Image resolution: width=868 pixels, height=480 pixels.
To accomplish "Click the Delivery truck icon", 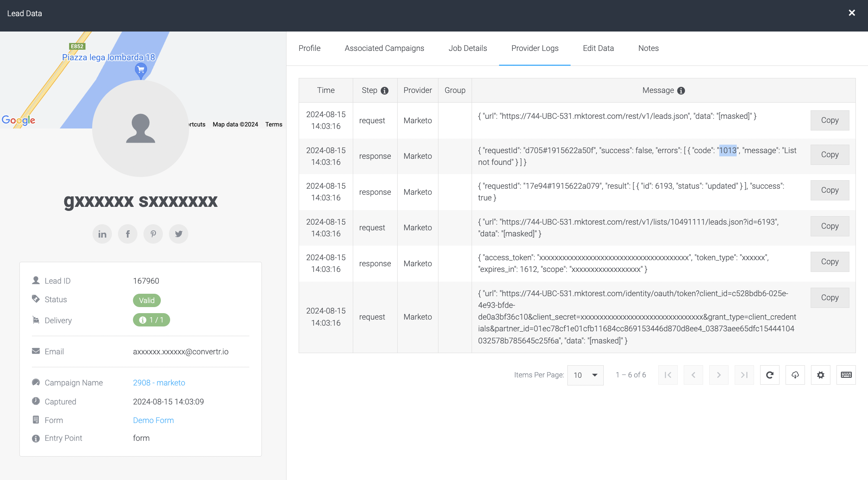I will tap(36, 320).
